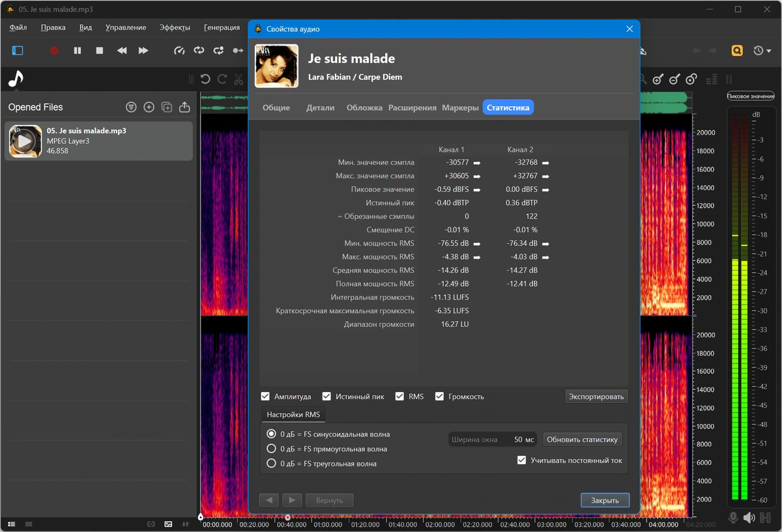Image resolution: width=782 pixels, height=532 pixels.
Task: Toggle Учитывать постоянный ток checkbox
Action: point(521,460)
